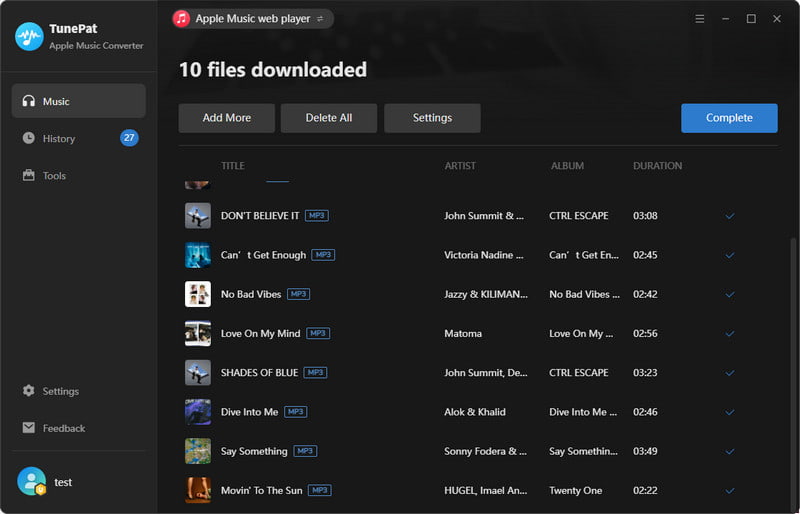Click the Apple Music red note icon

point(181,19)
